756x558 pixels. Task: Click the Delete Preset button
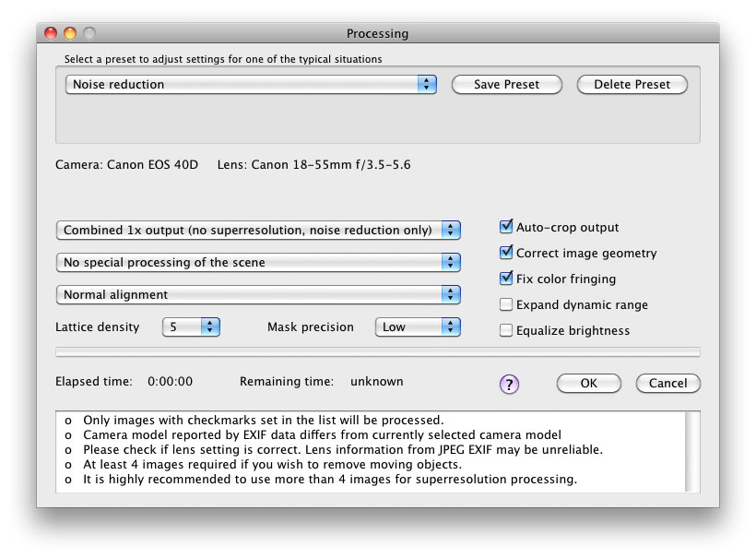click(x=632, y=85)
